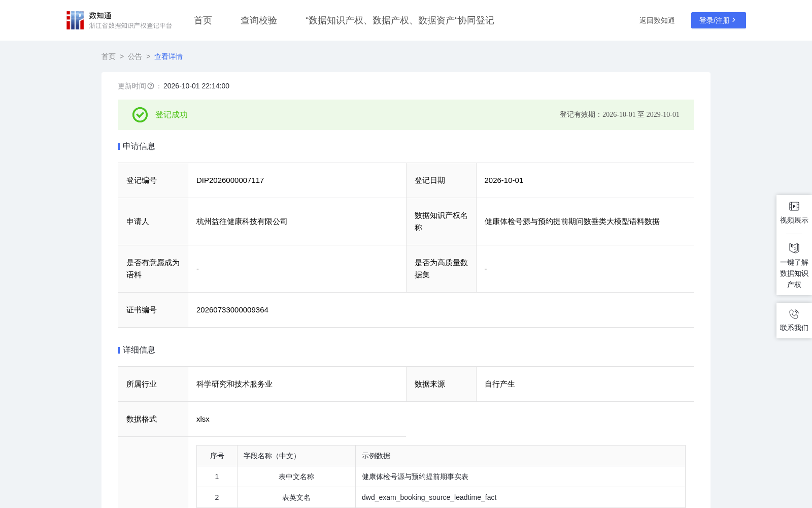This screenshot has width=812, height=508.
Task: Click the 更新时间 value 2026-10-01 22:14:00
Action: (x=196, y=86)
